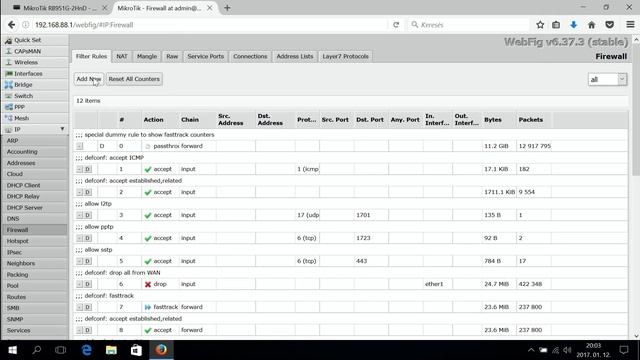Open rule 0 via passthrough icon

pos(148,146)
